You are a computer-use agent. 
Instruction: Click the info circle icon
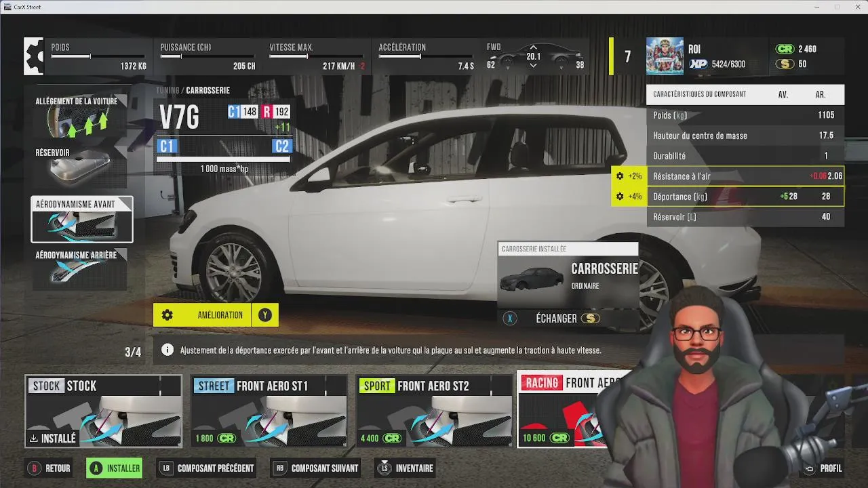167,350
